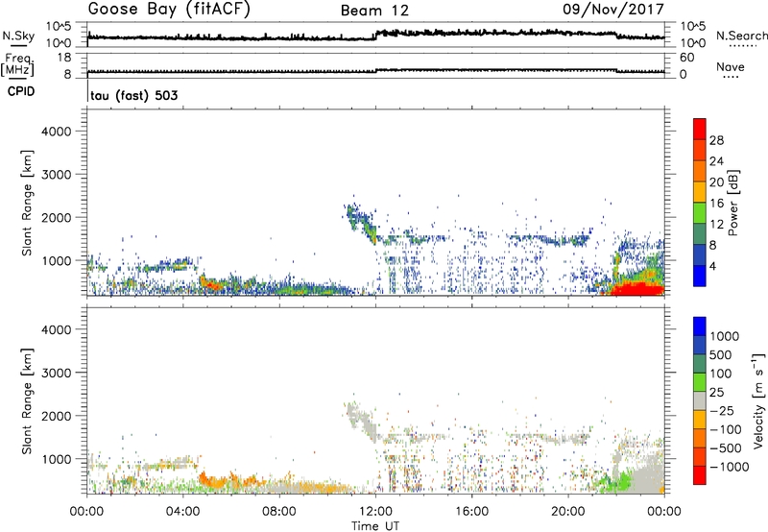Click the 'Time UT' axis title
This screenshot has height=532, width=768.
point(375,526)
